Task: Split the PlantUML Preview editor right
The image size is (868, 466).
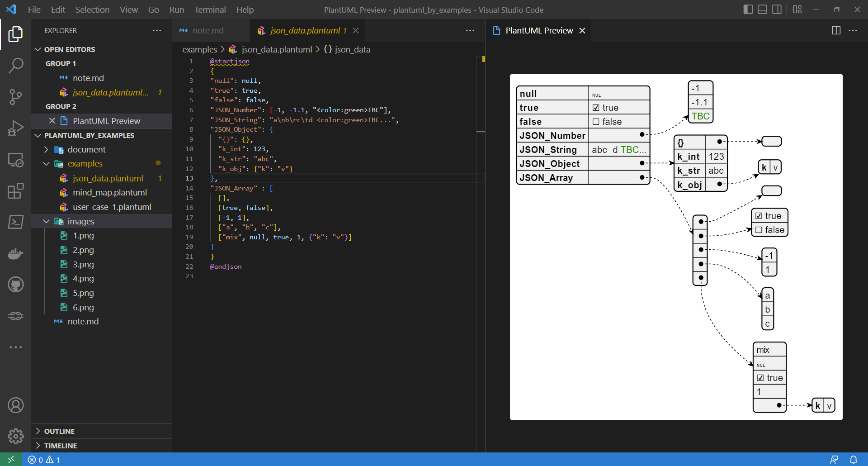Action: 836,30
